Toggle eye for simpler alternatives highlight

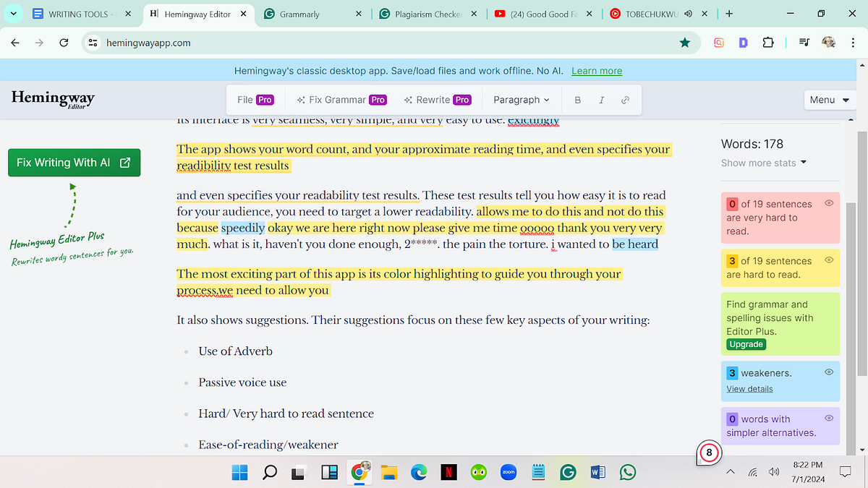click(829, 418)
